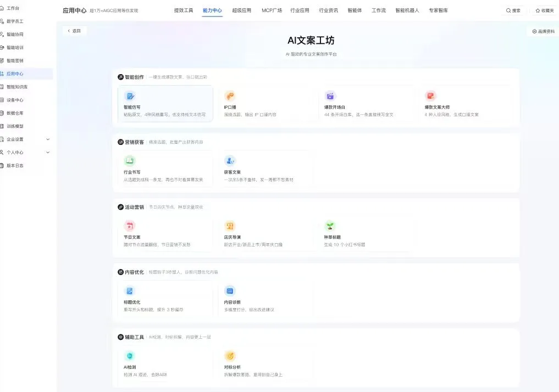
Task: Open the 超级应用 tab
Action: [x=242, y=10]
